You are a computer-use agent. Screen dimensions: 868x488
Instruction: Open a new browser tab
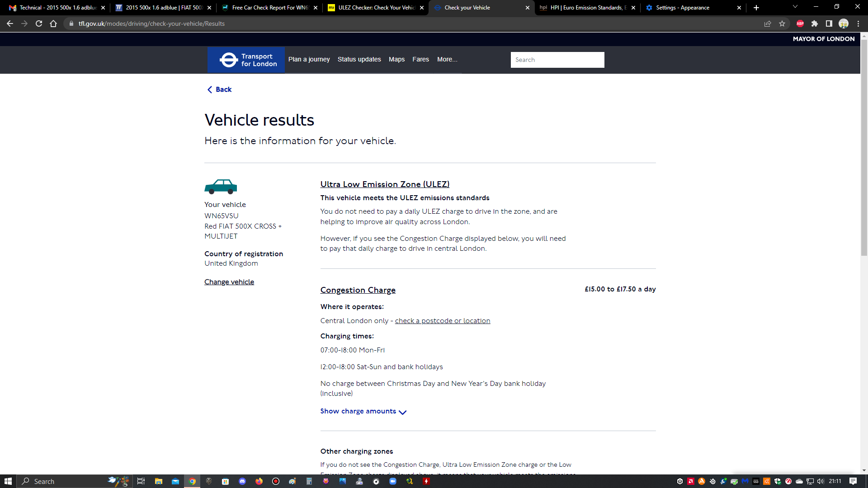(x=756, y=8)
